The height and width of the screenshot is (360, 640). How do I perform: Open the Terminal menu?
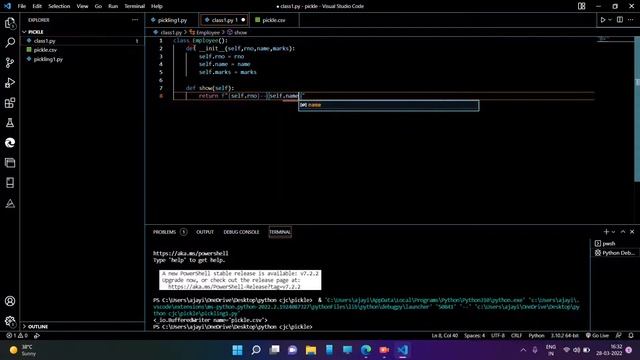click(x=135, y=6)
